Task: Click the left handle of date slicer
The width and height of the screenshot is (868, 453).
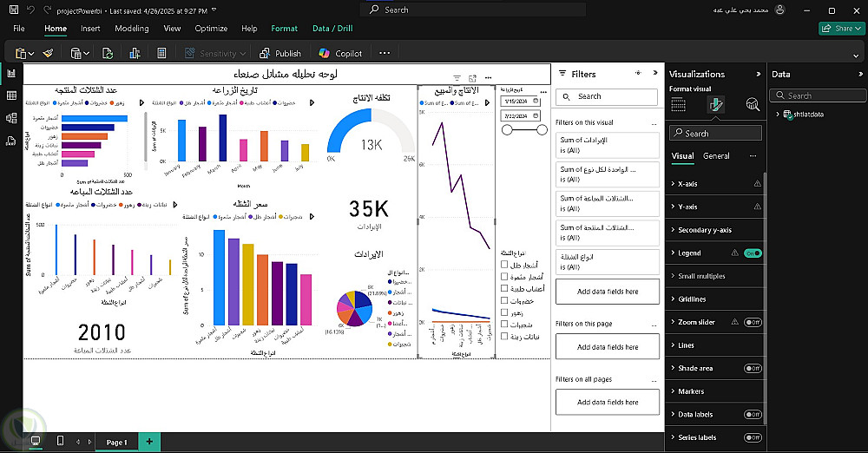Action: (x=507, y=130)
